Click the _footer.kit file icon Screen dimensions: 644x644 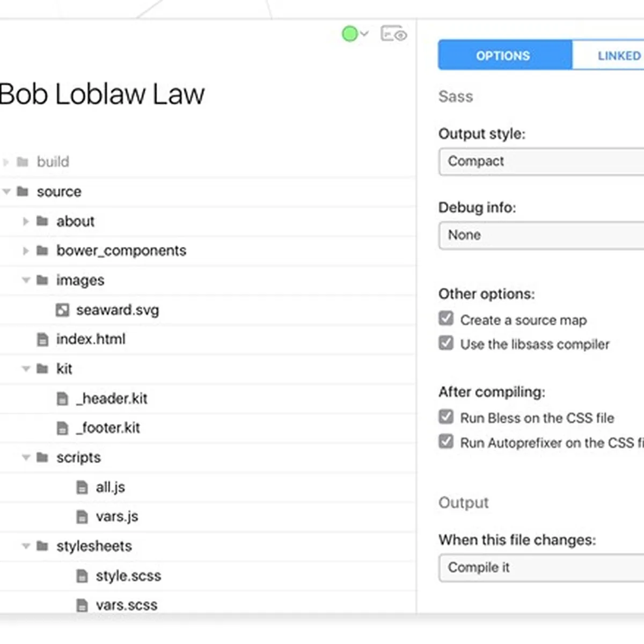pos(62,428)
